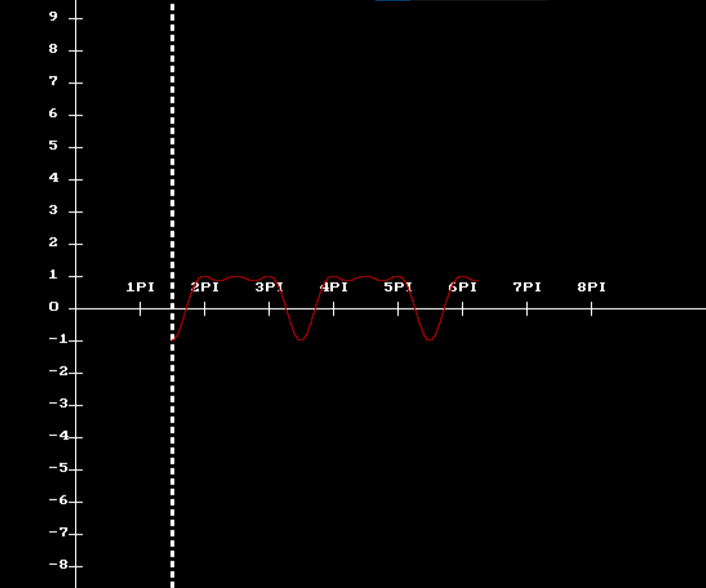
Task: Click the y-axis label -6
Action: click(58, 500)
